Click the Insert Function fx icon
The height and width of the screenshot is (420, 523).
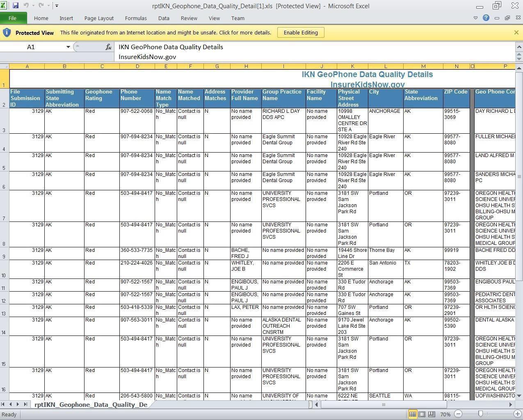[108, 47]
